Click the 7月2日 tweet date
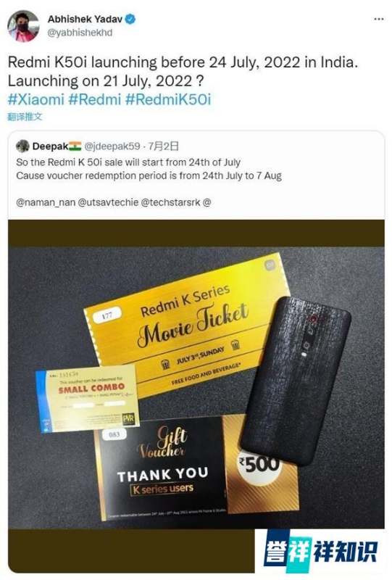This screenshot has width=392, height=580. pos(163,146)
